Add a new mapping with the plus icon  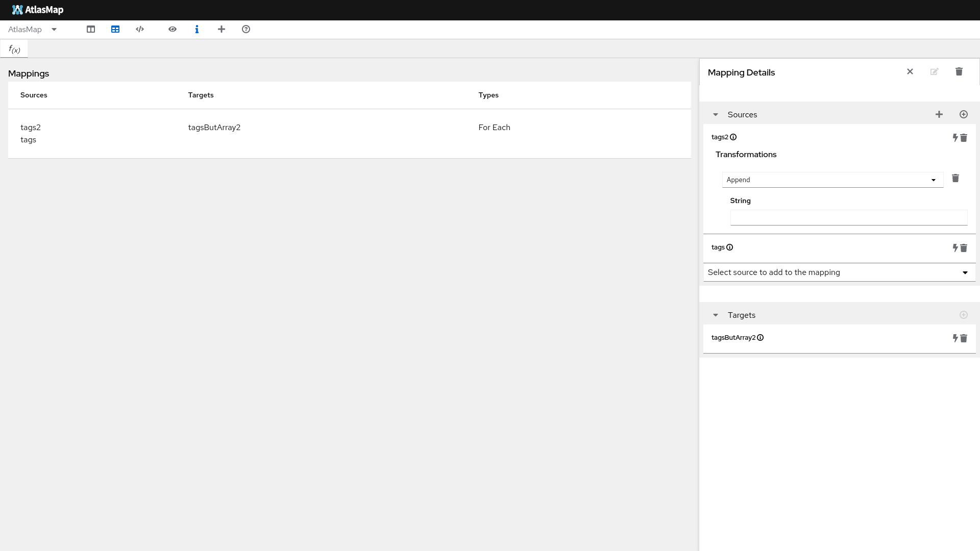(x=222, y=29)
